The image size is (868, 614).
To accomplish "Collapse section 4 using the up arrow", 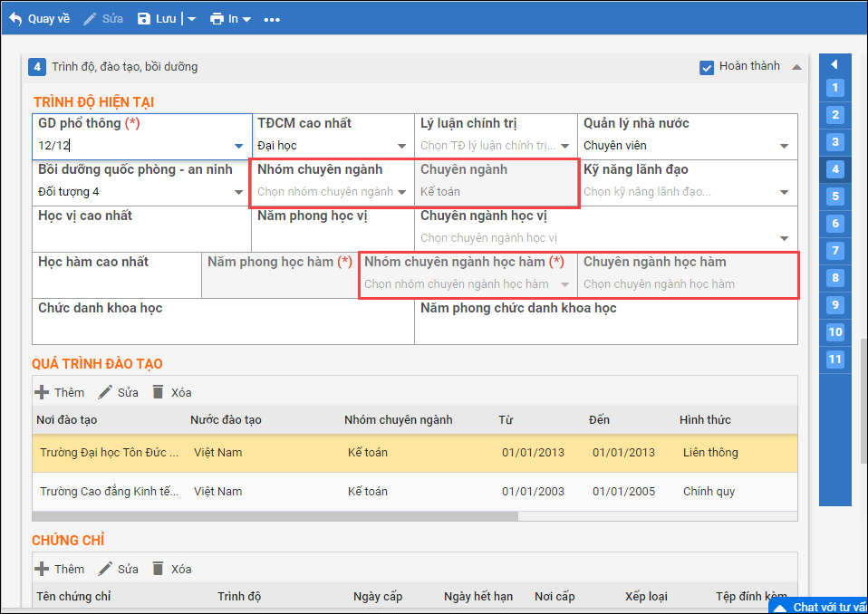I will click(796, 67).
